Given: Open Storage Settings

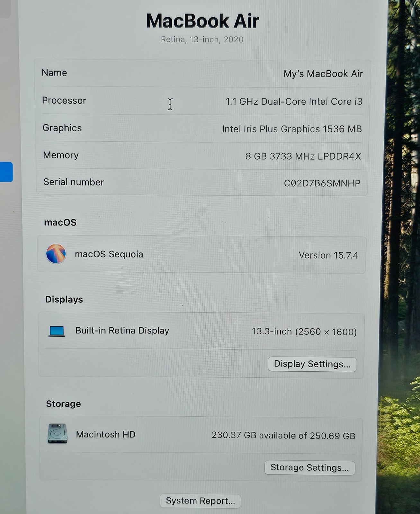Looking at the screenshot, I should click(x=309, y=467).
